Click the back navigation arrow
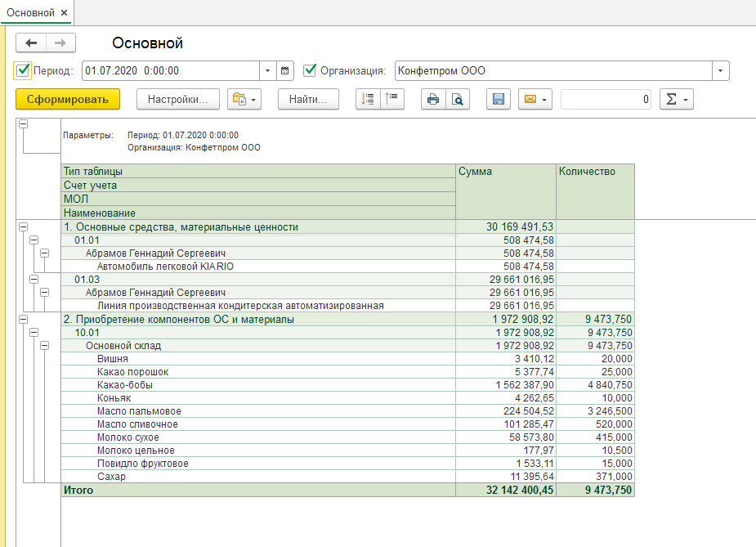 point(31,43)
